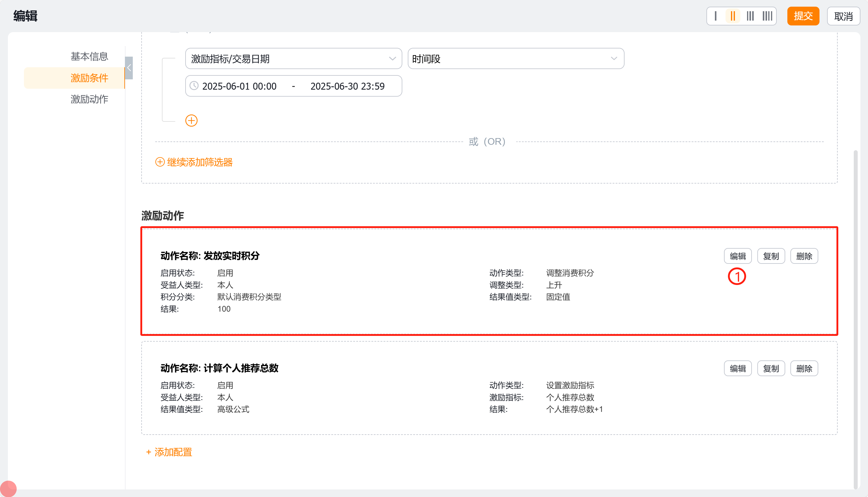This screenshot has width=868, height=497.
Task: Select the 激励条件 sidebar item
Action: [x=89, y=78]
